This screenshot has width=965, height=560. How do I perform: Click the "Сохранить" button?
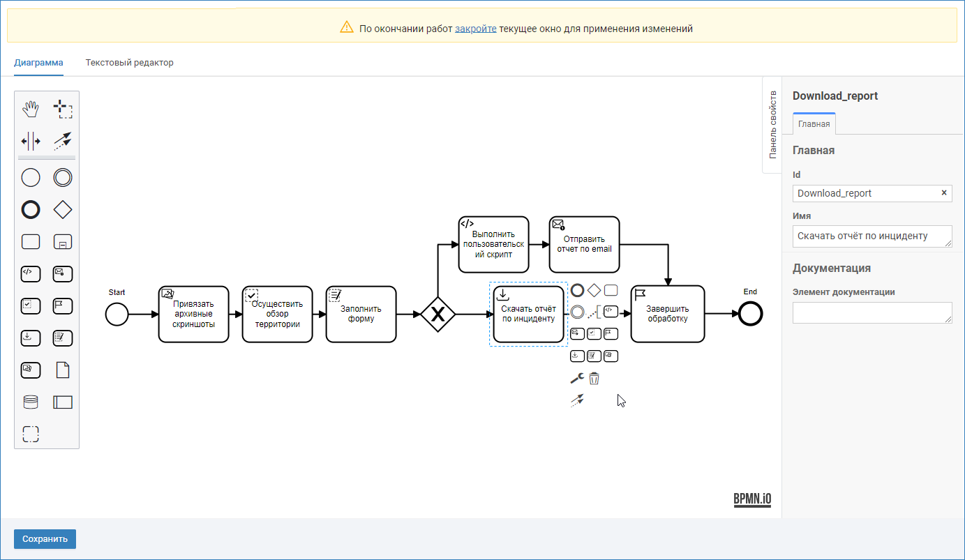click(45, 539)
